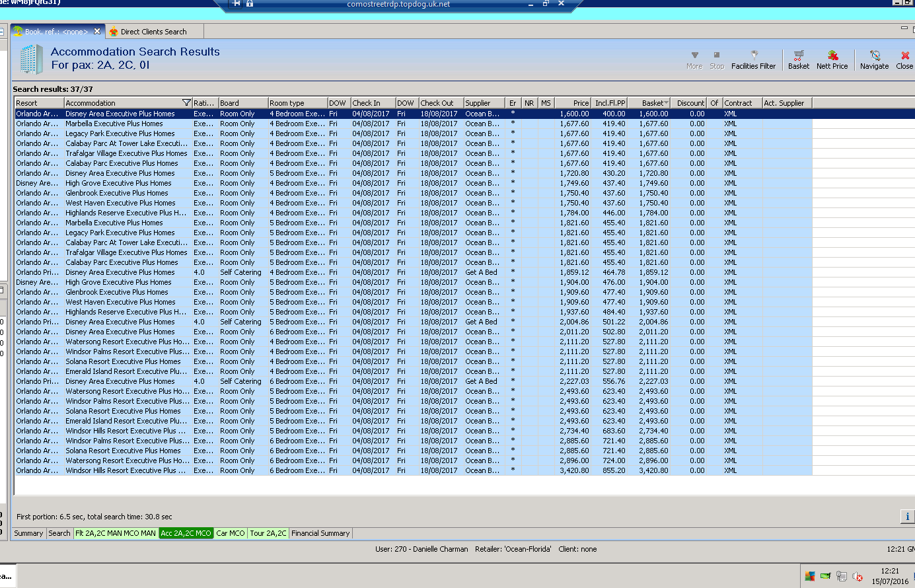Click the muted volume tray icon
This screenshot has width=915, height=588.
pos(858,576)
